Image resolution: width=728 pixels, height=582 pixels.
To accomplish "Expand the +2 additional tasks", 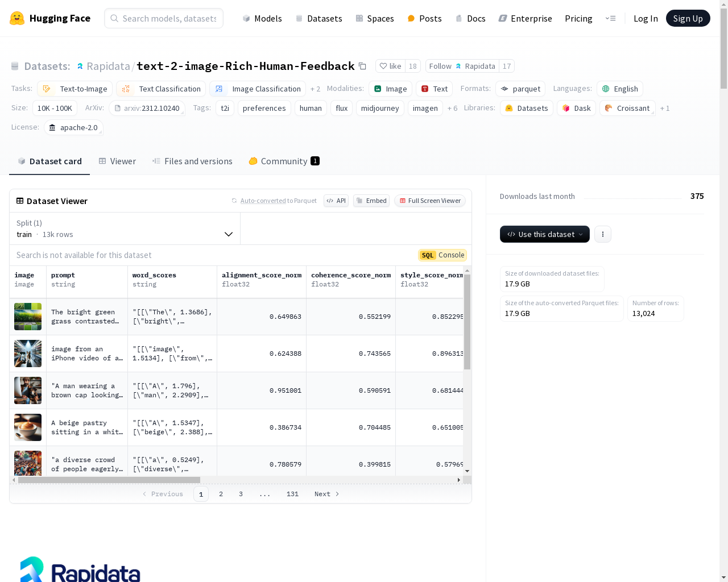I will tap(315, 89).
